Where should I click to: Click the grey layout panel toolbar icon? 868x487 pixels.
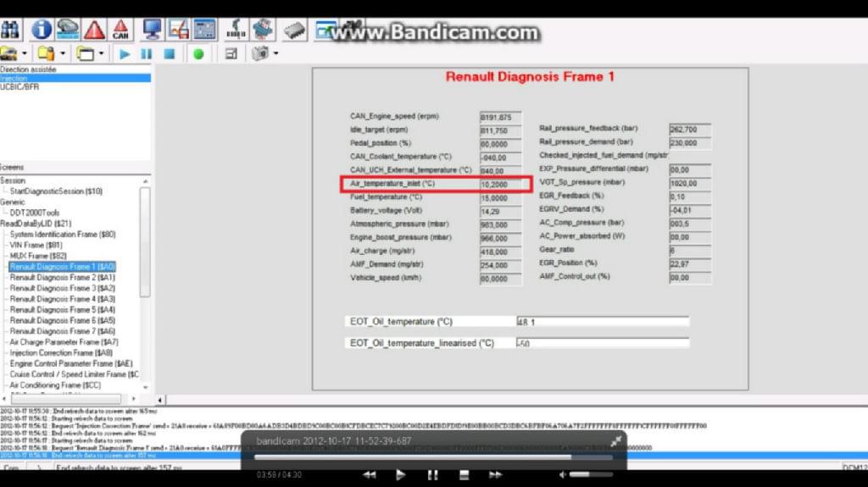231,54
